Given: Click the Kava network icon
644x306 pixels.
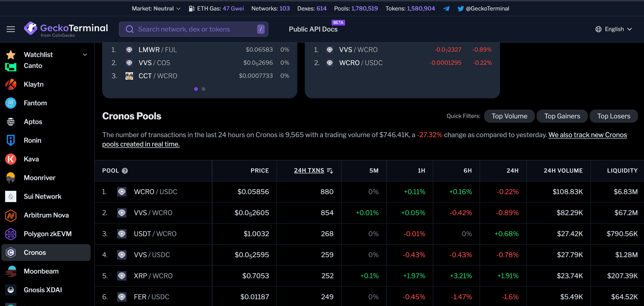Looking at the screenshot, I should coord(11,159).
